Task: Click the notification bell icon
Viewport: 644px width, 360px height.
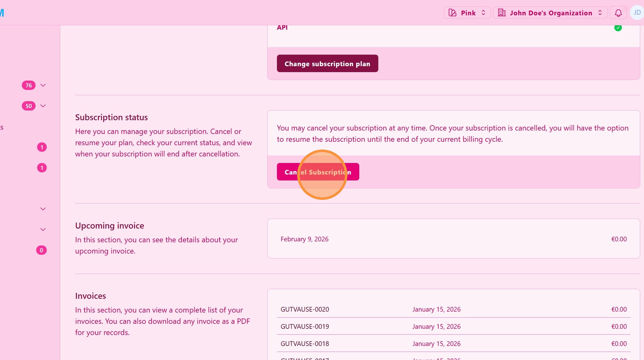Action: coord(618,13)
